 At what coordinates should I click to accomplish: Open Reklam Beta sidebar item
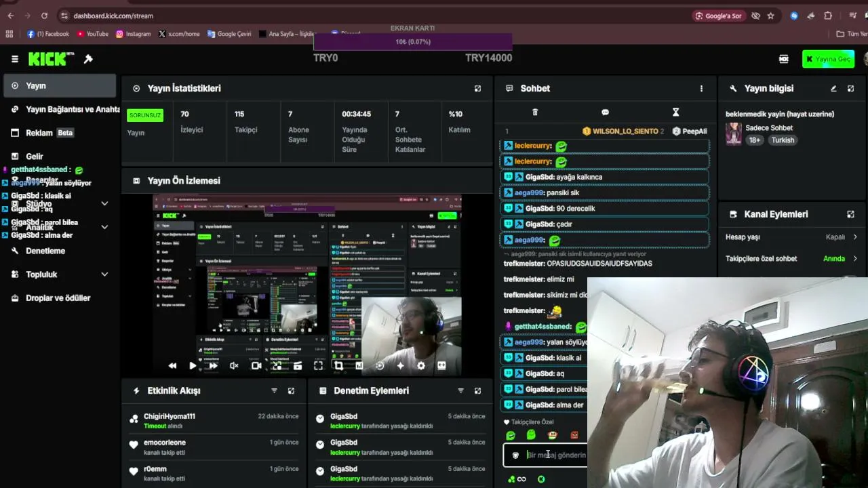pos(59,133)
